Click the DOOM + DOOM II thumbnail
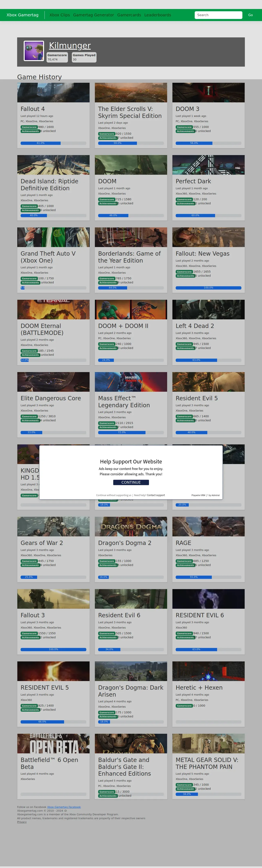This screenshot has height=868, width=262. pyautogui.click(x=131, y=310)
